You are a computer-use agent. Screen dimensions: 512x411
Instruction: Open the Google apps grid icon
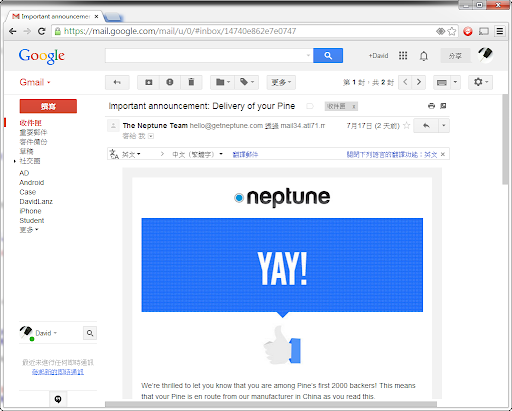(403, 56)
